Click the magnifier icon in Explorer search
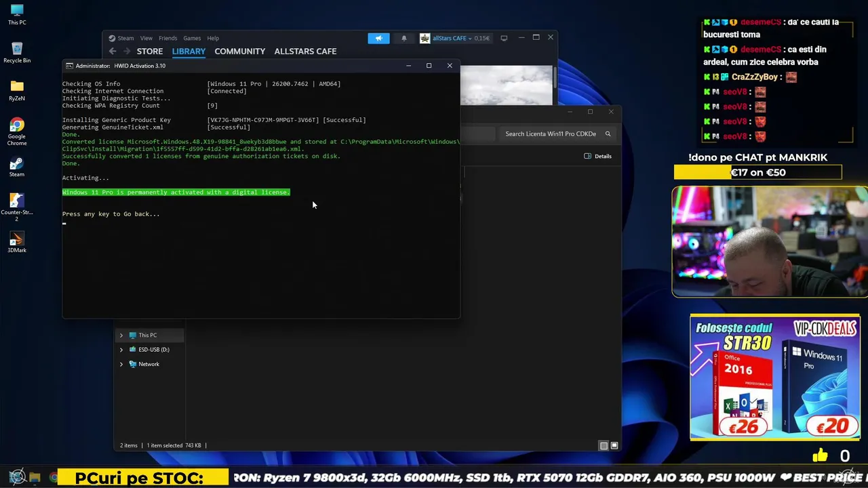 point(608,134)
